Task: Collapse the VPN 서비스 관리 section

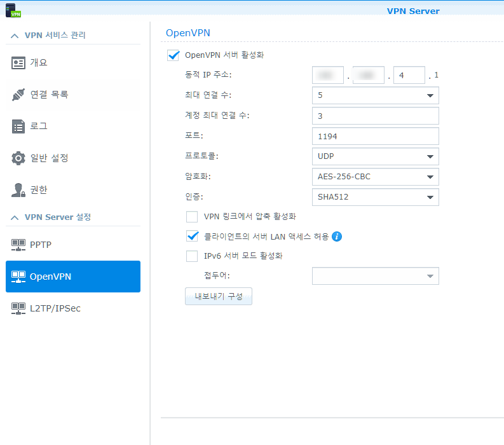Action: click(x=15, y=36)
